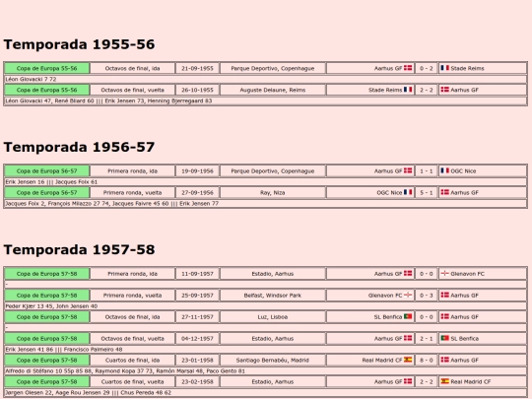Select the 'Temporada 1955-56' heading
Viewport: 532px width, 399px height.
79,44
